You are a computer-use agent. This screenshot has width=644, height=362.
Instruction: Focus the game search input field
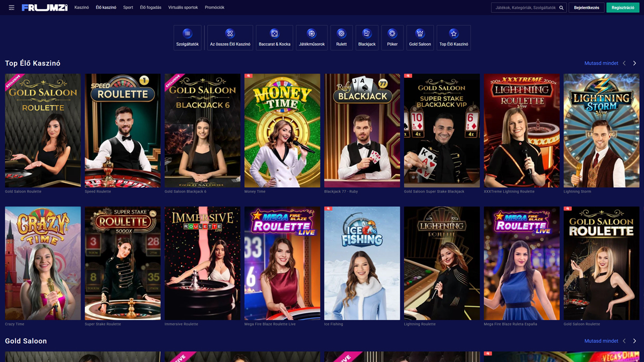pyautogui.click(x=525, y=8)
